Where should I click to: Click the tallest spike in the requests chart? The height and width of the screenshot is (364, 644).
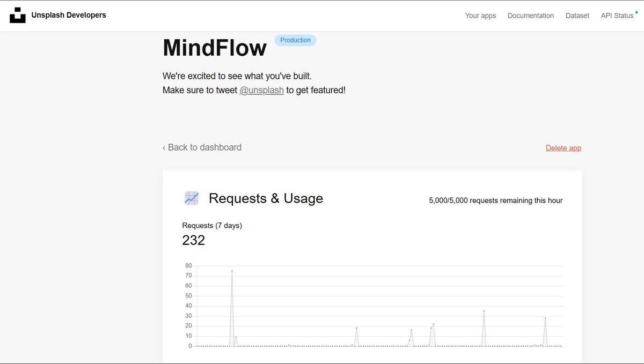(231, 271)
